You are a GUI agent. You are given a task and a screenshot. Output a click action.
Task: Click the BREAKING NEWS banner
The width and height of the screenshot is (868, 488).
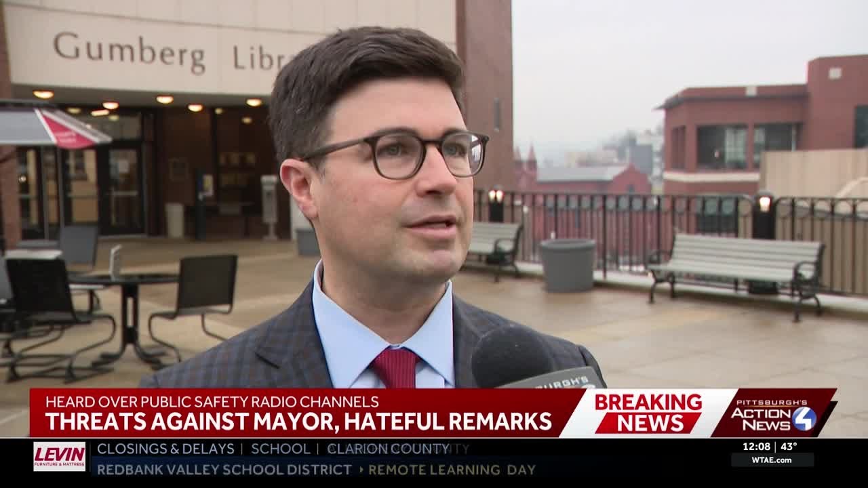pyautogui.click(x=648, y=413)
